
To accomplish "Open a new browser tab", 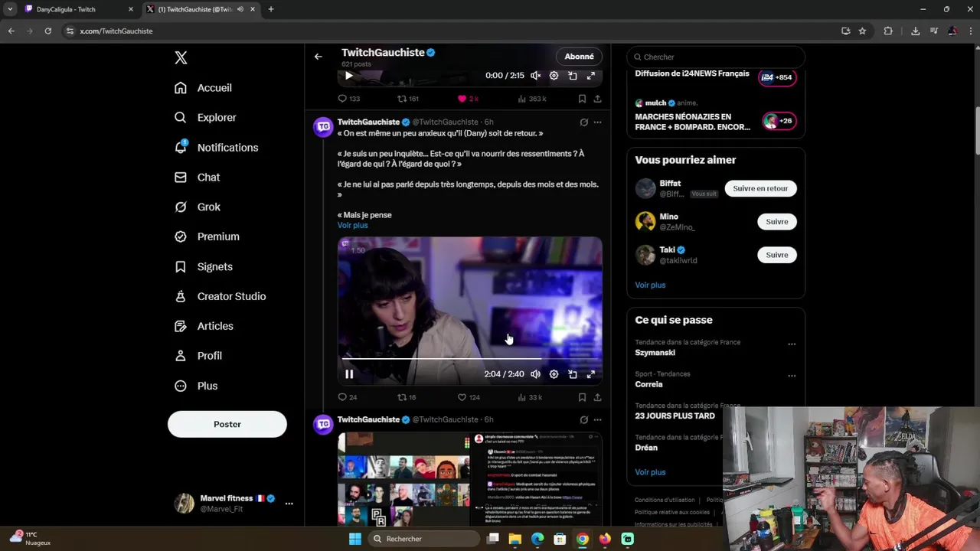I will (271, 9).
